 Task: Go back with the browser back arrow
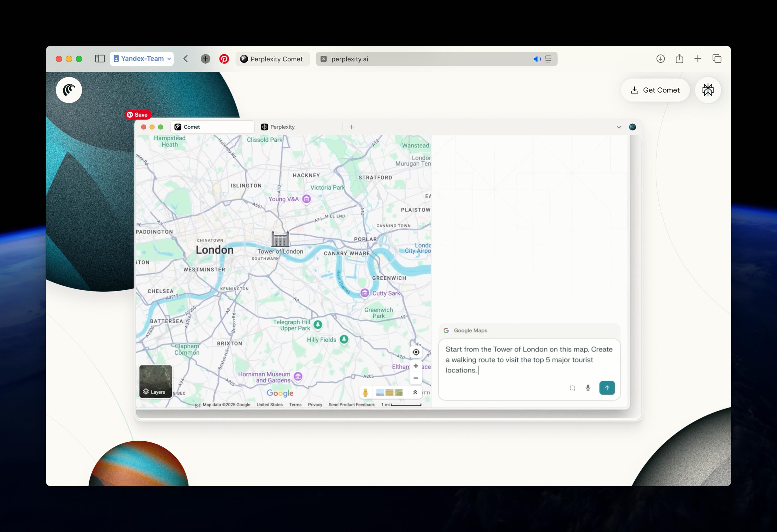186,59
